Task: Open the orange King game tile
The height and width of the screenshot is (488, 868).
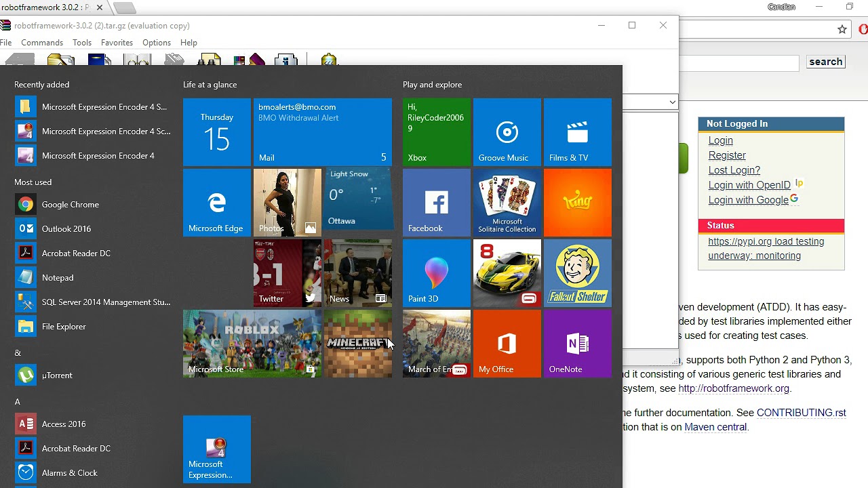Action: 578,203
